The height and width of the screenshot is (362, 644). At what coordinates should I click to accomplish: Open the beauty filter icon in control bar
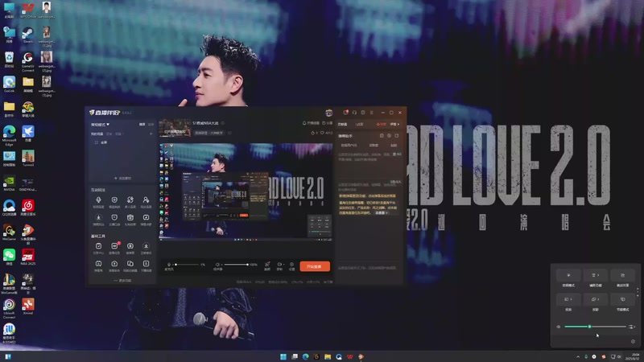coord(267,266)
